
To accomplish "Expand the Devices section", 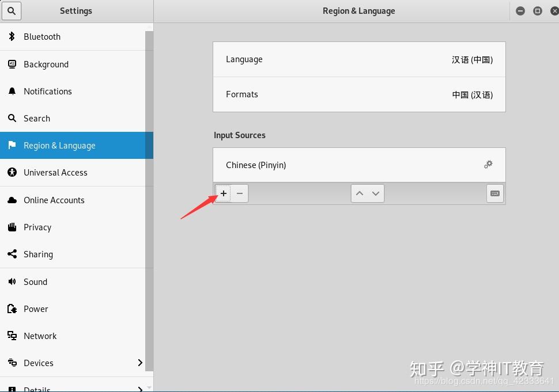I will (139, 363).
